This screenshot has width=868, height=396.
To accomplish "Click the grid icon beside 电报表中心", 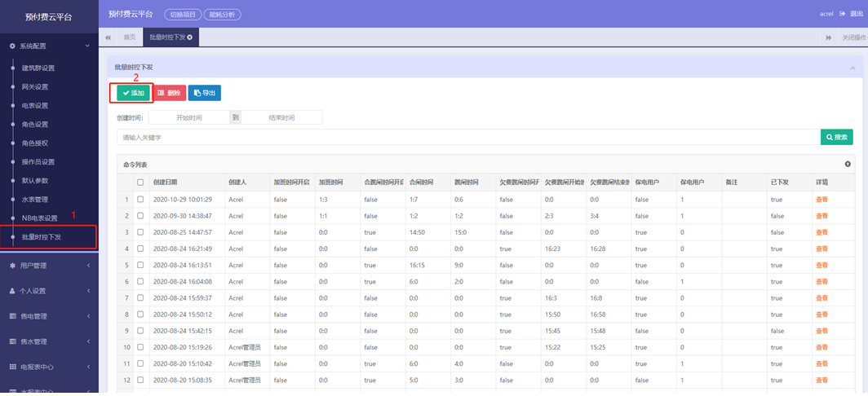I will 13,367.
